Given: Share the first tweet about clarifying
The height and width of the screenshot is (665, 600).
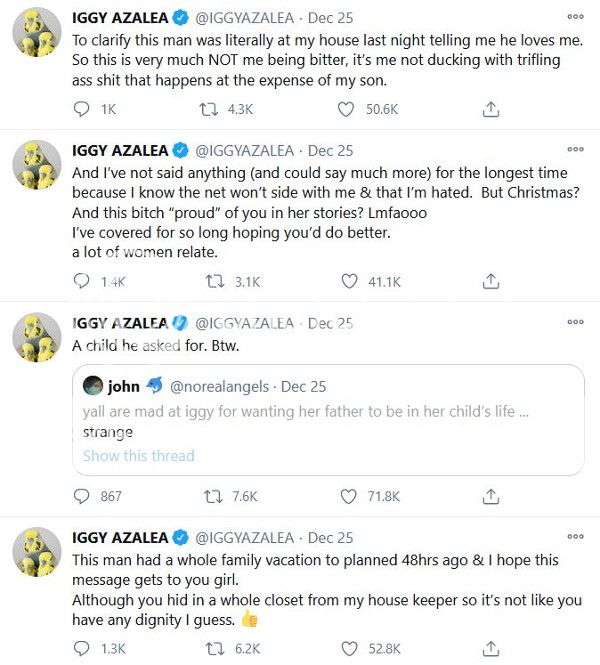Looking at the screenshot, I should point(490,110).
